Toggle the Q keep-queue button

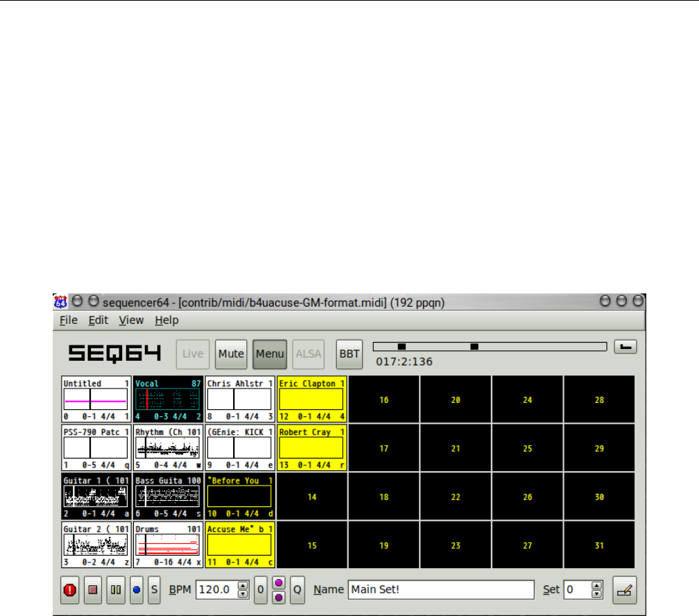pos(297,590)
